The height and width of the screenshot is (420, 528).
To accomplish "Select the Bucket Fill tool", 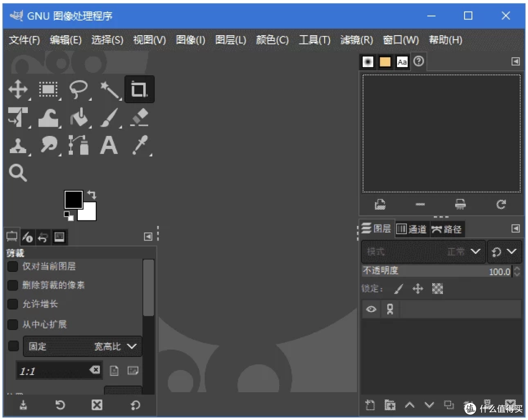I will click(x=79, y=117).
